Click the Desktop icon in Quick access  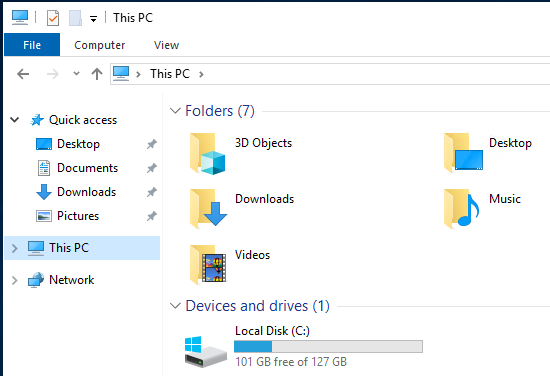pos(44,144)
